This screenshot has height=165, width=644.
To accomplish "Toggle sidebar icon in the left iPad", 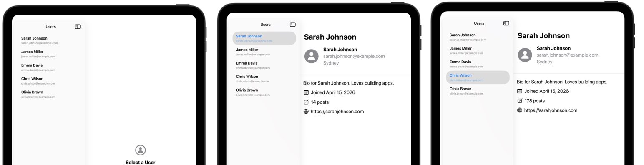I will [78, 27].
